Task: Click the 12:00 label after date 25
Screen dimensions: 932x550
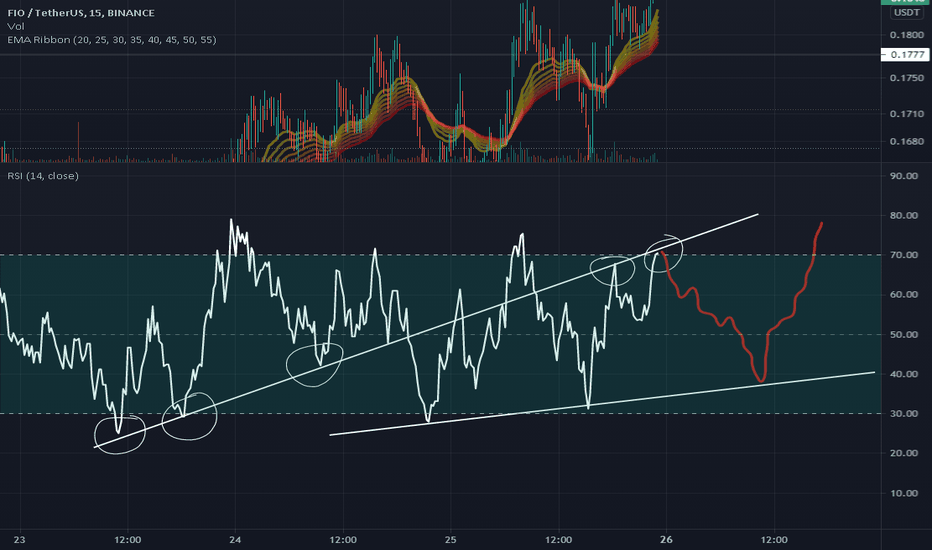Action: click(559, 540)
